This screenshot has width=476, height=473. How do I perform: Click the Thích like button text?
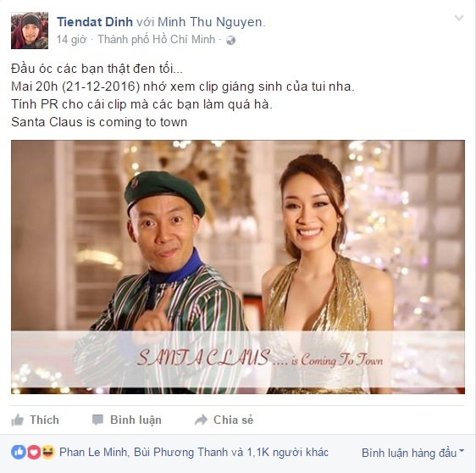44,420
